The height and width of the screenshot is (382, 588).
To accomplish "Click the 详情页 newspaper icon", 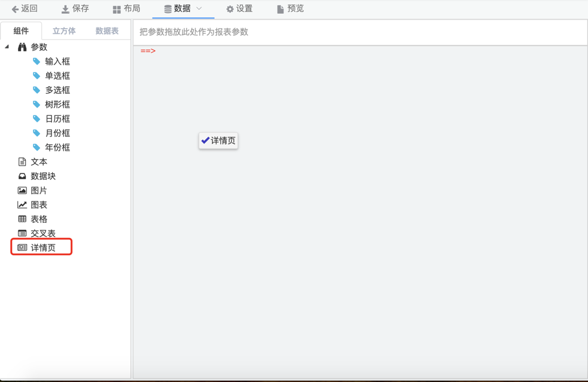I will click(22, 247).
